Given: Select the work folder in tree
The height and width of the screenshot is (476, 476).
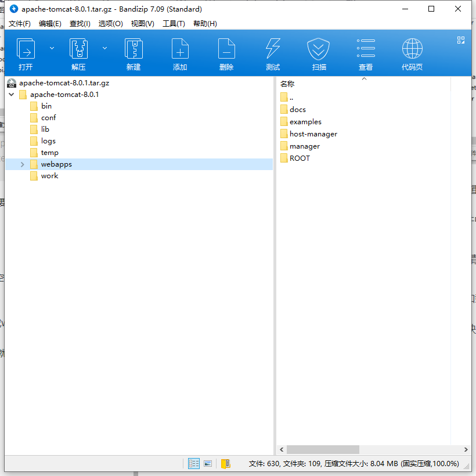Looking at the screenshot, I should tap(49, 176).
